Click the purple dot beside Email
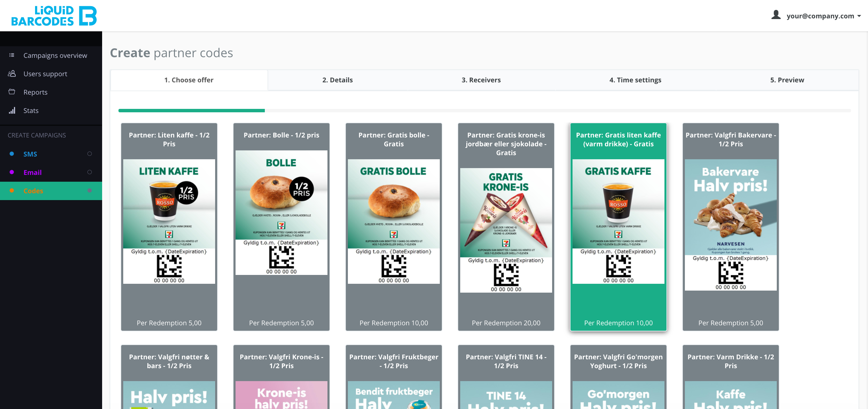This screenshot has height=409, width=868. click(x=12, y=172)
